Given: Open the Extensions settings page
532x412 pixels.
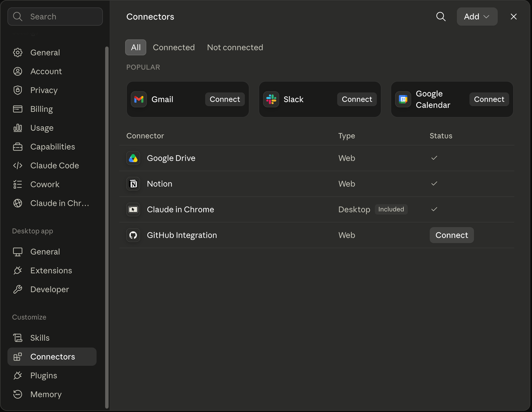Looking at the screenshot, I should click(52, 270).
